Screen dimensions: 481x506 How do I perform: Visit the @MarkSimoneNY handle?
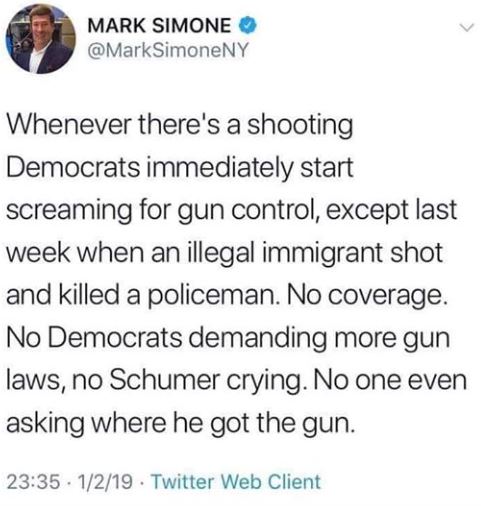click(x=168, y=51)
